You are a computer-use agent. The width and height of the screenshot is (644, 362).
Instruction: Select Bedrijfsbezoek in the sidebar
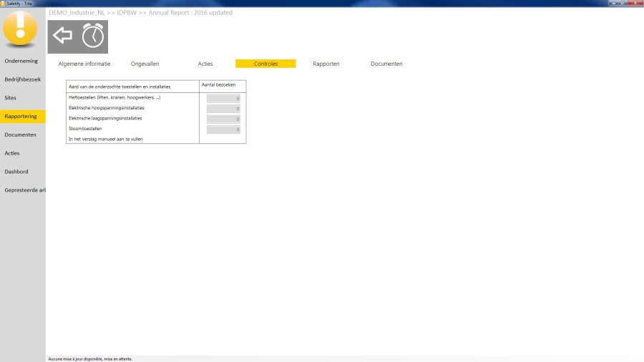tap(22, 79)
